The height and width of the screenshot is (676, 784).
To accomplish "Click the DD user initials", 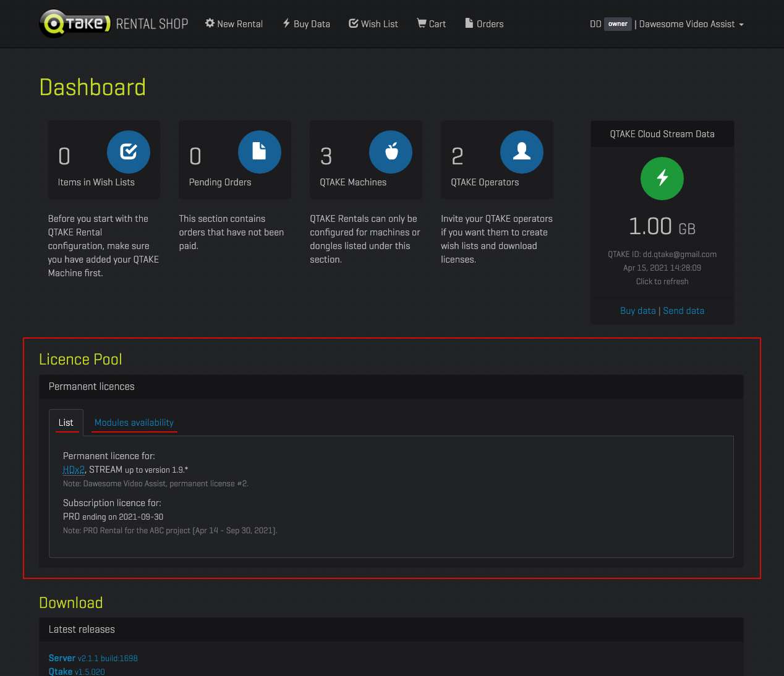I will (595, 24).
